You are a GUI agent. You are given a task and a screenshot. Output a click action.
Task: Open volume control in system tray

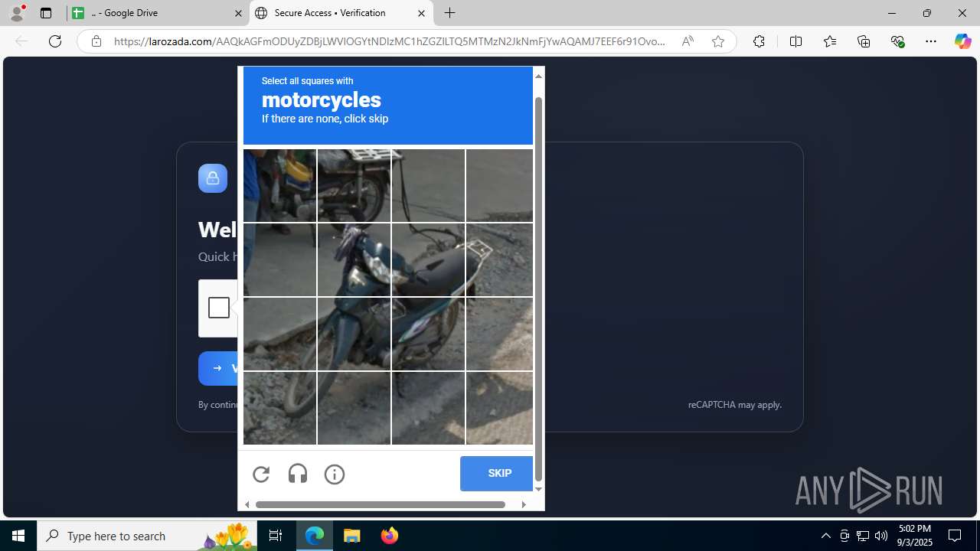(x=880, y=536)
